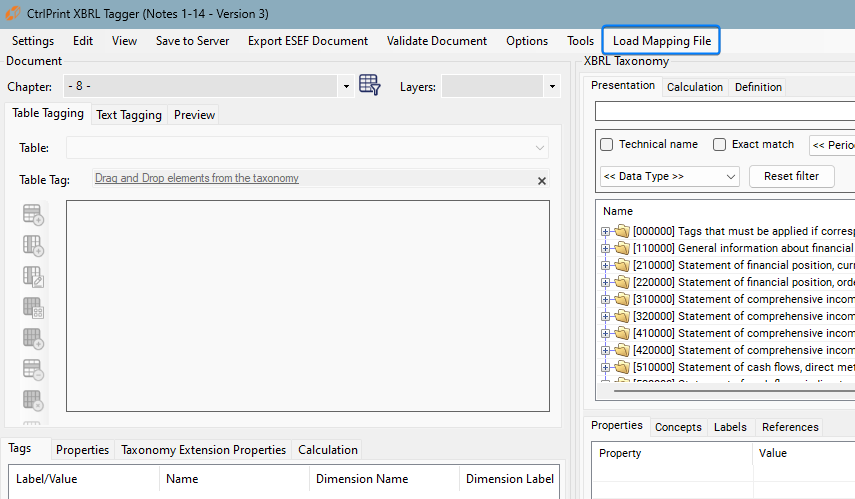855x499 pixels.
Task: Open the Chapter dropdown
Action: coord(346,87)
